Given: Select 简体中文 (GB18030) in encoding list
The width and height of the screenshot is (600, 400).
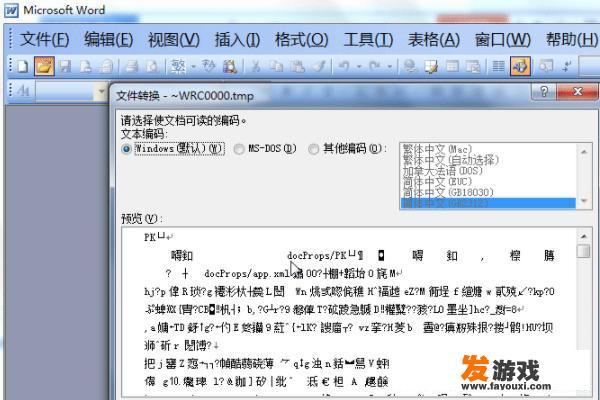Looking at the screenshot, I should pos(488,192).
